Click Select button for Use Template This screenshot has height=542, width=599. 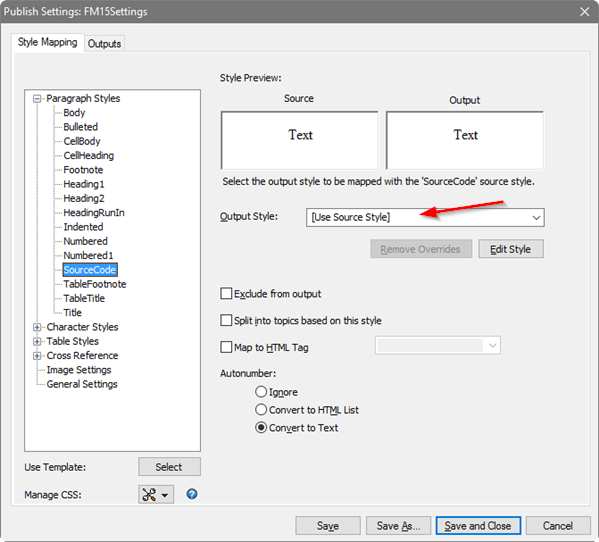pos(169,467)
